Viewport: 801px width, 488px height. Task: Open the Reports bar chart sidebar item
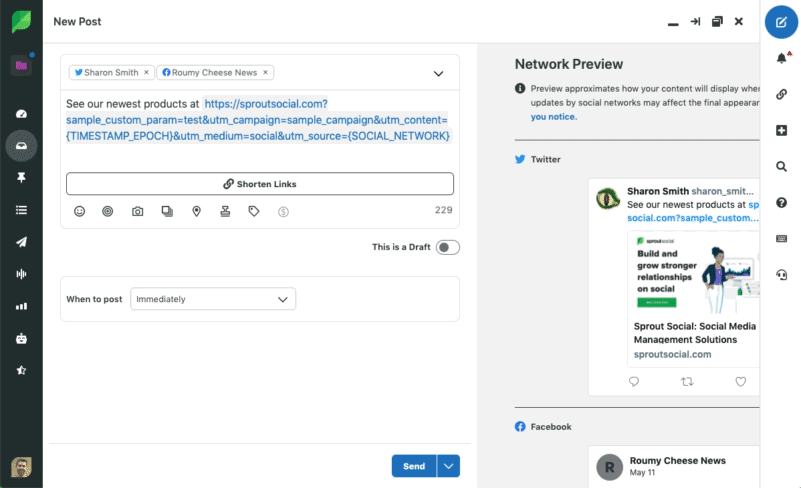point(21,306)
